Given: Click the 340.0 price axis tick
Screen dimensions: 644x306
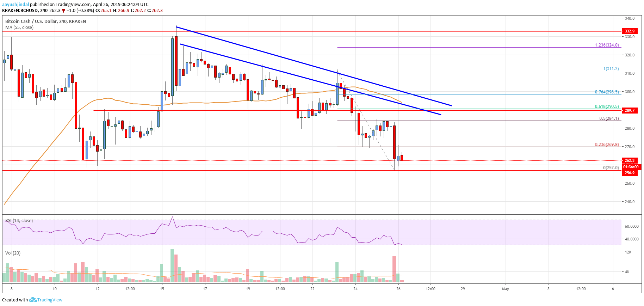Looking at the screenshot, I should click(630, 18).
